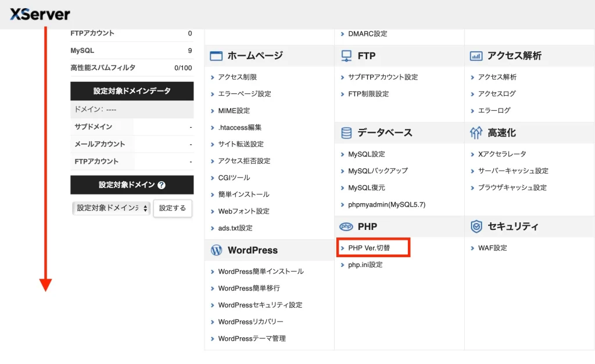Click the セキュリティ shield icon
The height and width of the screenshot is (364, 595).
click(476, 226)
